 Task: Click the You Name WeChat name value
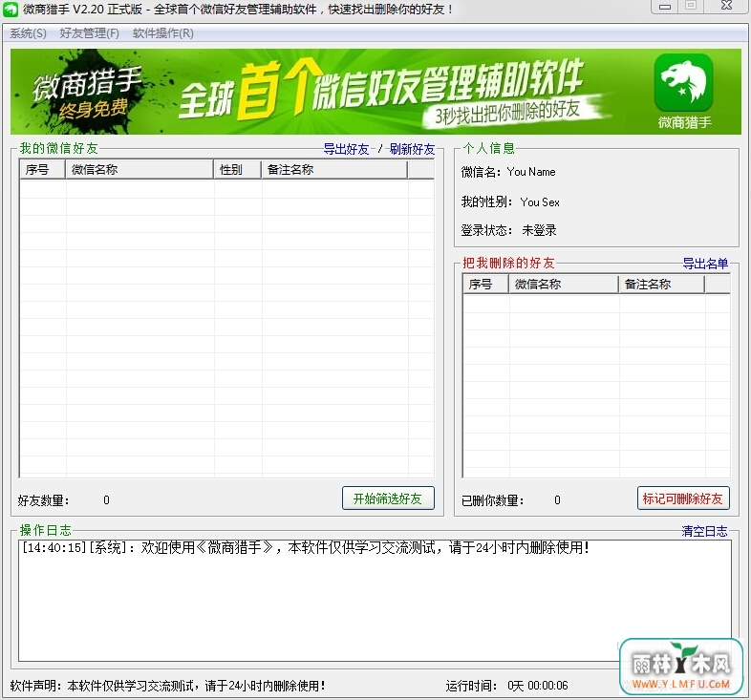tap(531, 172)
